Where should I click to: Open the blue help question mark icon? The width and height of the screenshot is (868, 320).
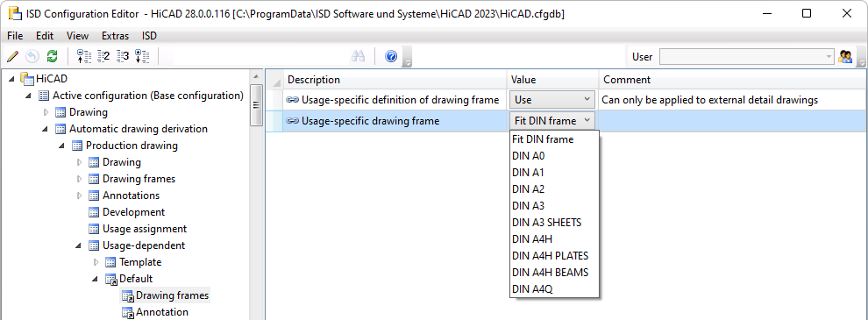(x=391, y=56)
